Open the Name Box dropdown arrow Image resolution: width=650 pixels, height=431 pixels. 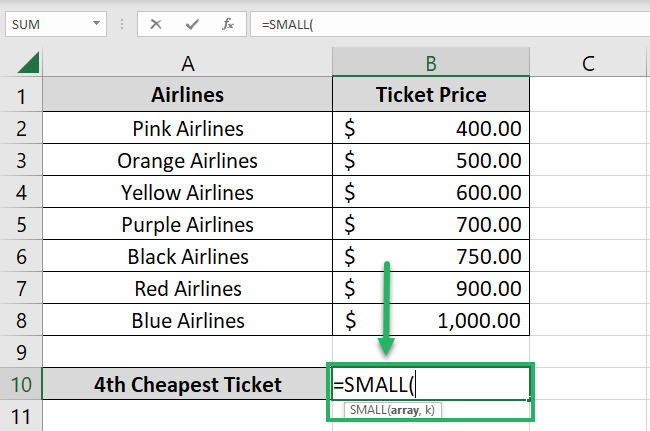[96, 23]
